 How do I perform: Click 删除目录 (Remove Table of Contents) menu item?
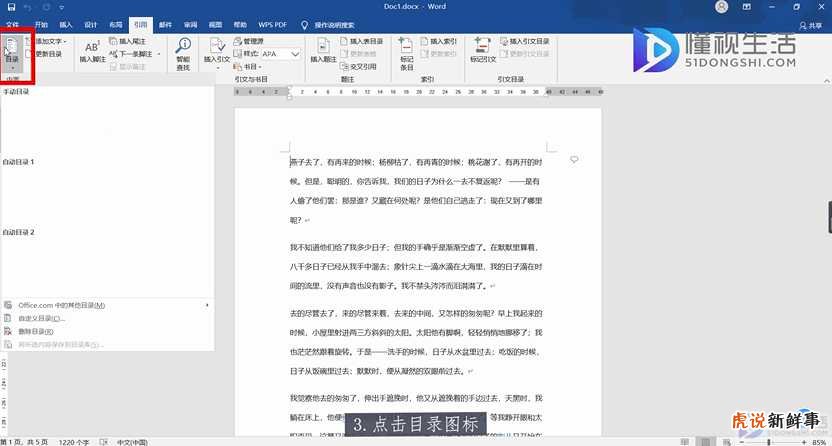coord(107,331)
